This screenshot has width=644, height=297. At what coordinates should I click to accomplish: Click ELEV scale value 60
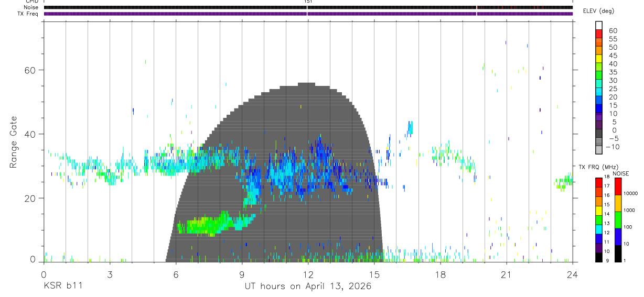tap(612, 30)
